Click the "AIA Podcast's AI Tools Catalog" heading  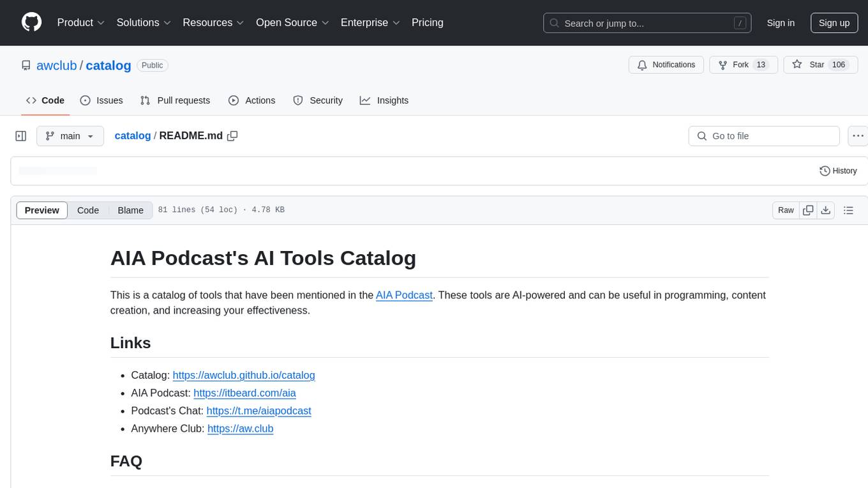pyautogui.click(x=263, y=258)
